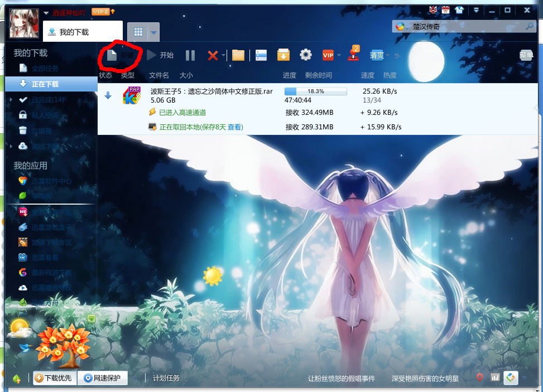Open settings with the gear icon
The height and width of the screenshot is (392, 543).
click(306, 55)
